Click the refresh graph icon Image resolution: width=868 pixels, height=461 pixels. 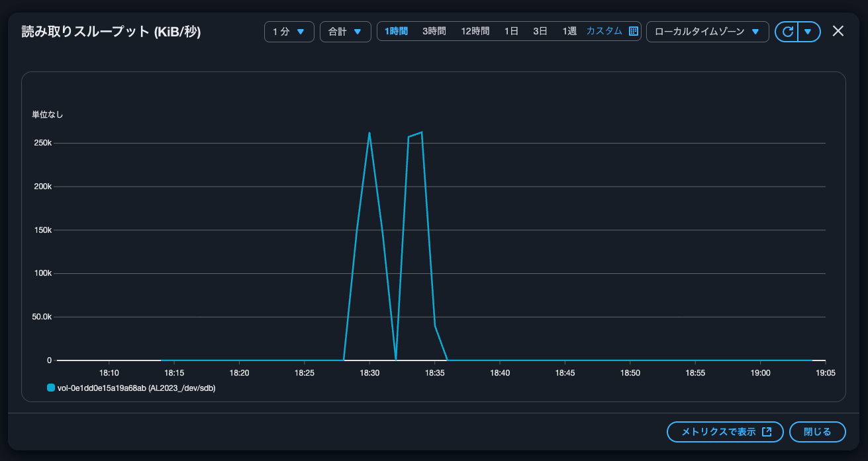pyautogui.click(x=787, y=32)
